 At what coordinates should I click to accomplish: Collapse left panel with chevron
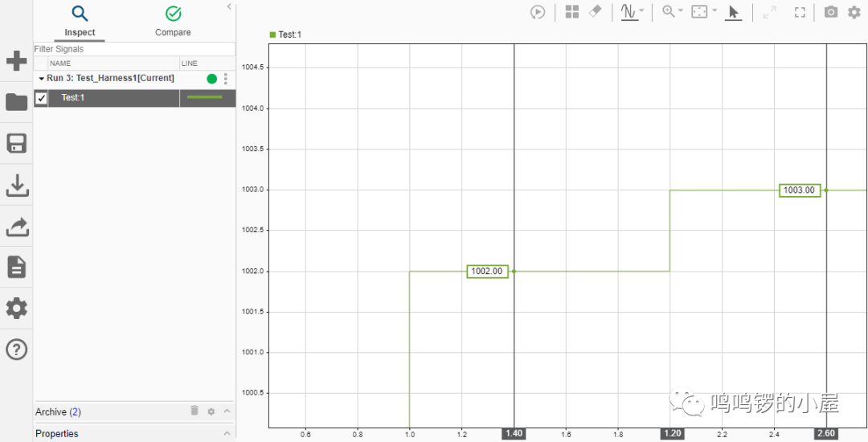click(229, 6)
